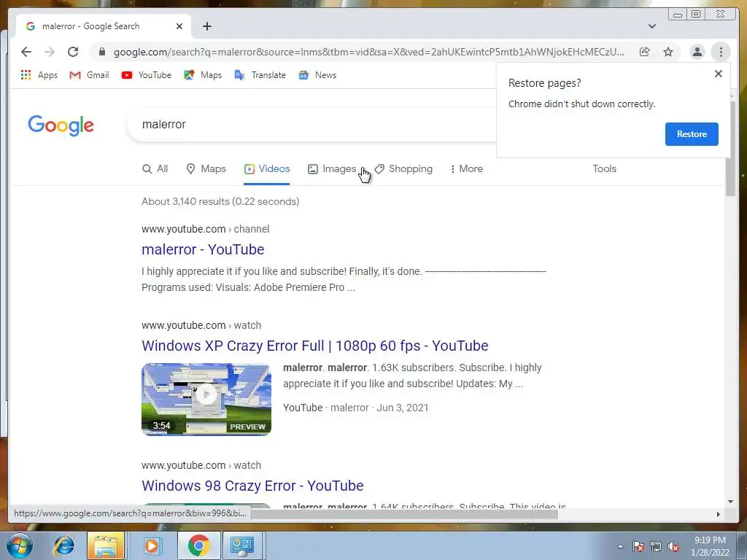Click the Chrome taskbar icon
Image resolution: width=747 pixels, height=560 pixels.
point(198,545)
